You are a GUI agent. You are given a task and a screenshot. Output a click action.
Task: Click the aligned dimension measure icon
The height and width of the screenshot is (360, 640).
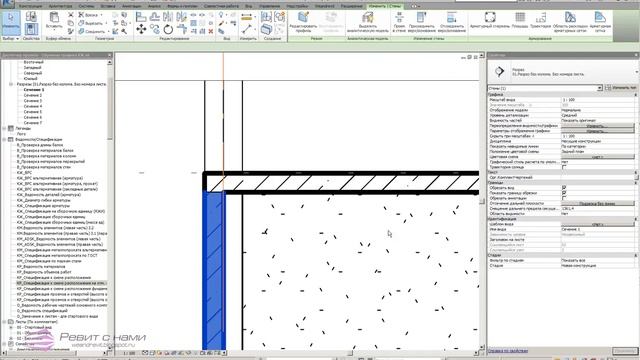[x=247, y=17]
